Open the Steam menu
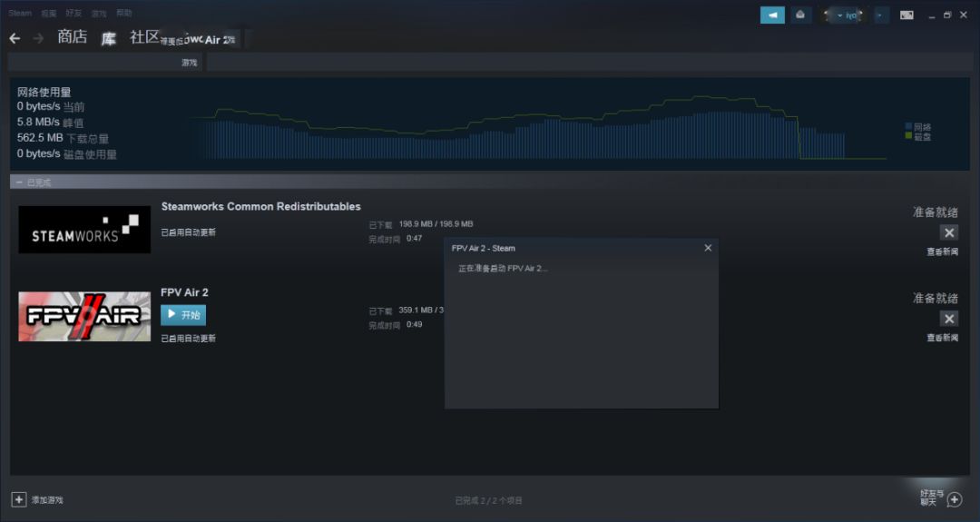Screen dimensions: 980x522 [20, 14]
